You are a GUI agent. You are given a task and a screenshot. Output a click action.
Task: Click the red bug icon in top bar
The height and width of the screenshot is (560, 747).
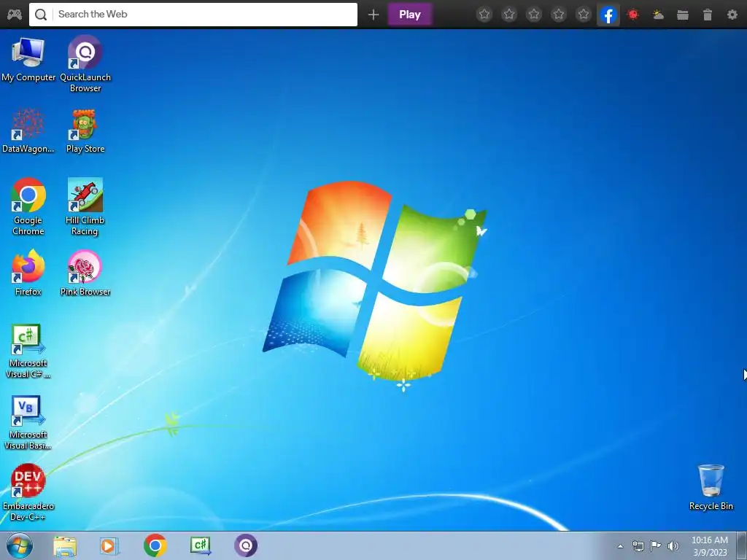point(633,15)
